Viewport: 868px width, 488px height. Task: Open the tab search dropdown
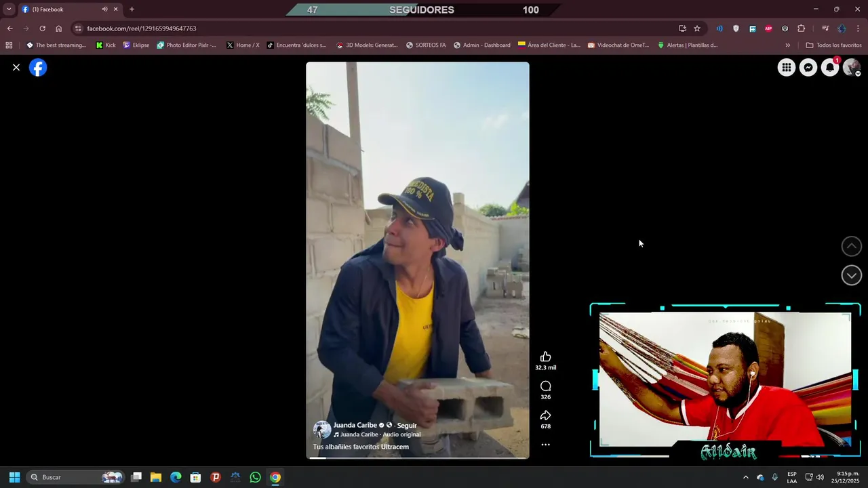pos(9,9)
